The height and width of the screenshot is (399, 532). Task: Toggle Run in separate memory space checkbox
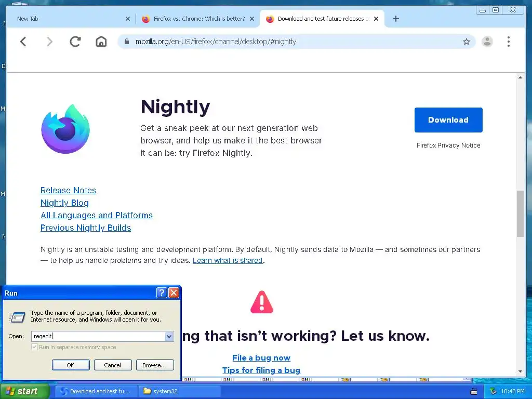click(x=34, y=347)
